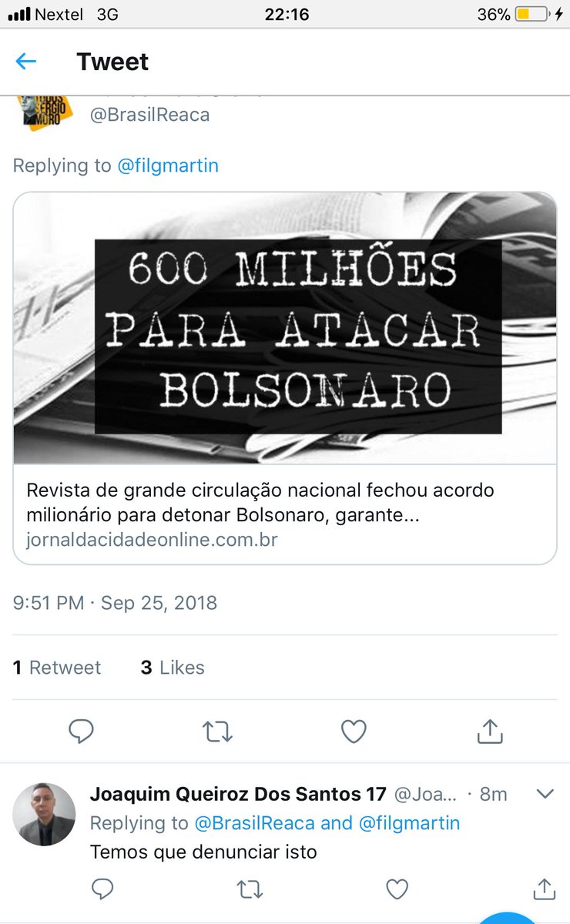Reply to the main tweet
570x924 pixels.
click(x=81, y=731)
